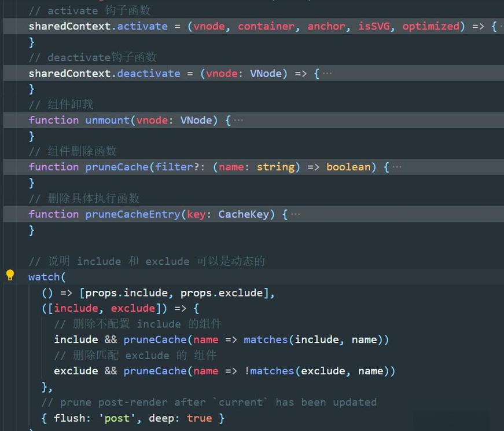
Task: Click the 'true' value after deep
Action: pos(199,418)
